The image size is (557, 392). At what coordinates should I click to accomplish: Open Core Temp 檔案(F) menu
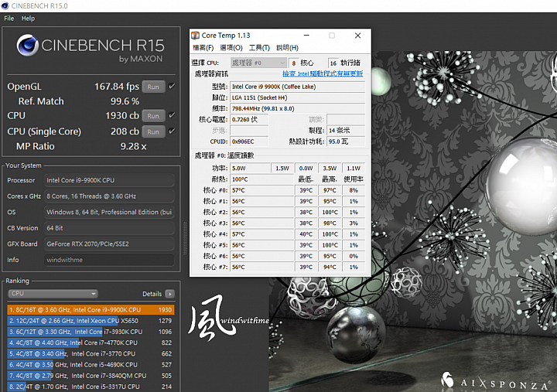coord(203,48)
